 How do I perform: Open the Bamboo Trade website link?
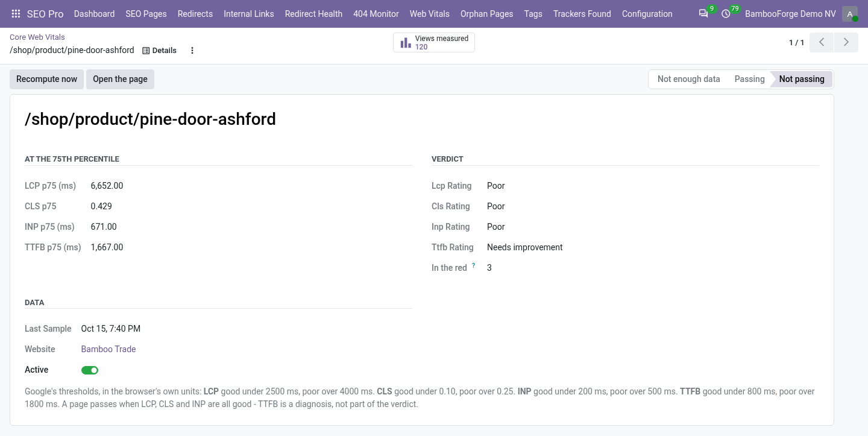(x=108, y=349)
